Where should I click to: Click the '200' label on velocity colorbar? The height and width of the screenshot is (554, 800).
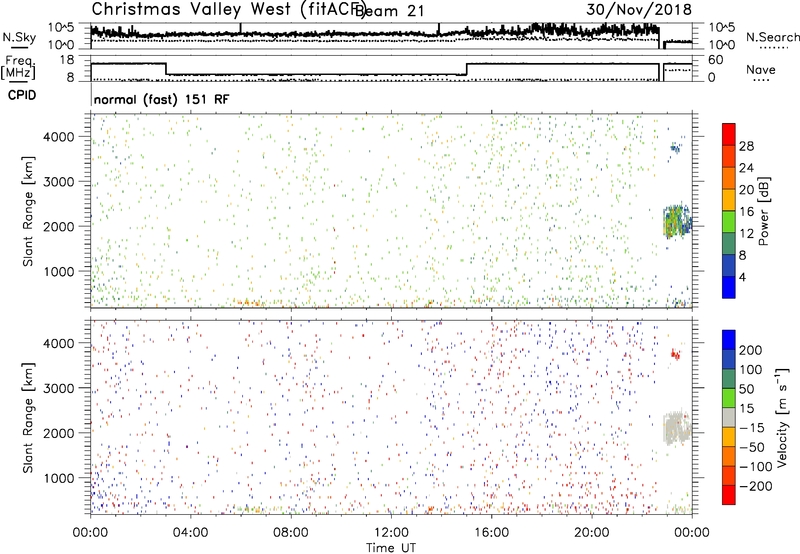pyautogui.click(x=750, y=350)
